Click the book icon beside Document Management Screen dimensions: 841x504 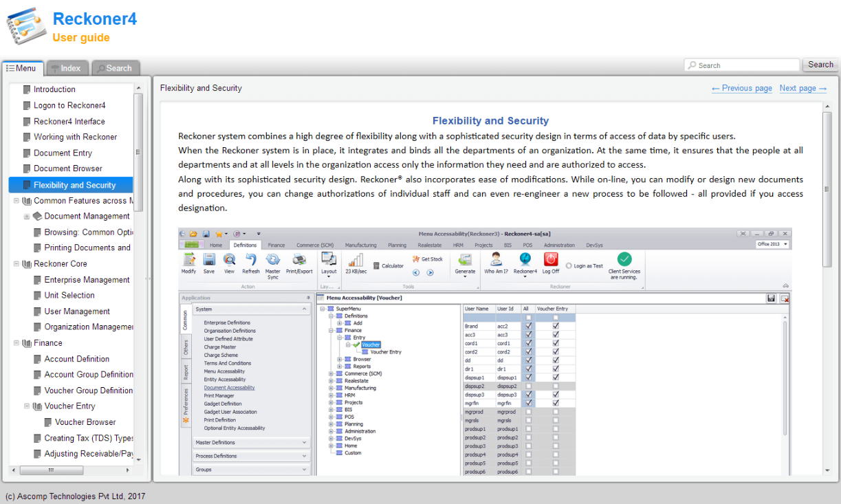(x=37, y=216)
